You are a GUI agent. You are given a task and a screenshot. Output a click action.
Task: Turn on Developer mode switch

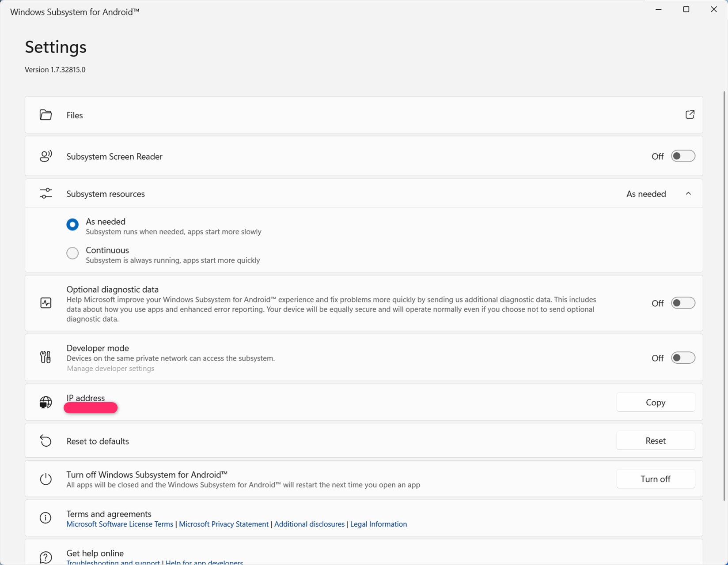coord(683,358)
